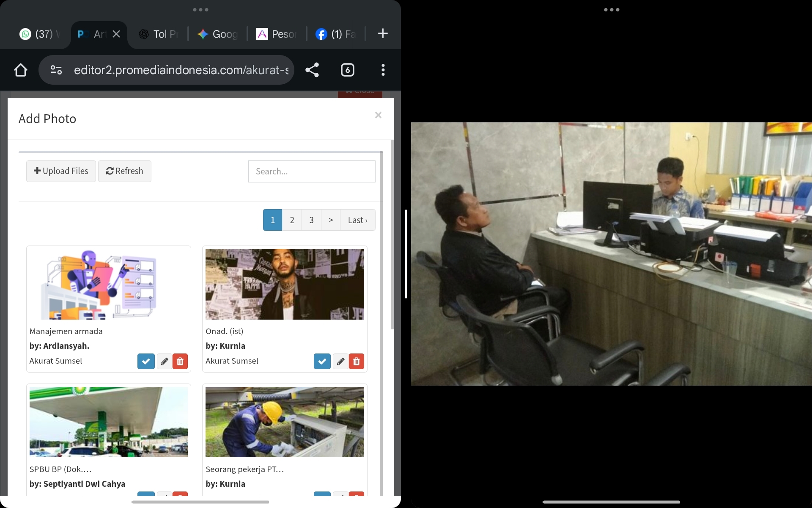Go to pagination page 1
812x508 pixels.
tap(273, 220)
